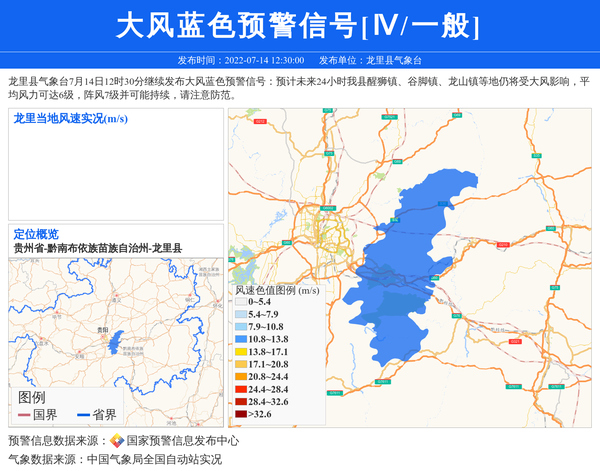The width and height of the screenshot is (600, 471).
Task: Select the 17.1~20.8 legend swatch
Action: tap(240, 364)
